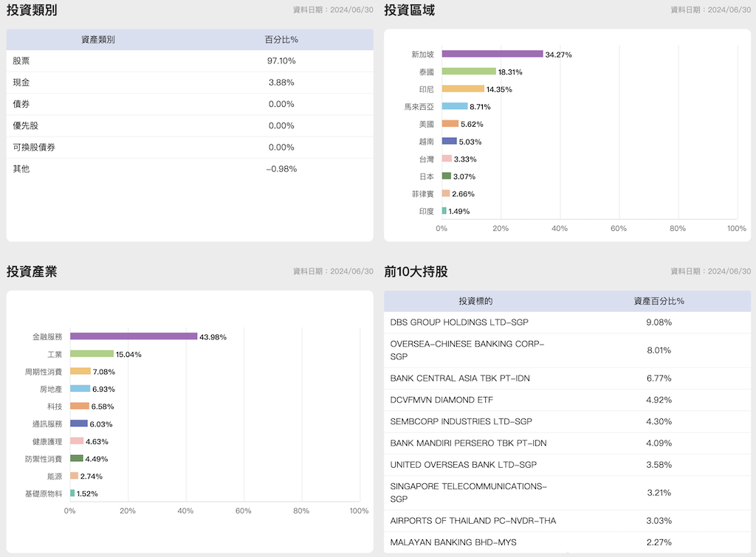Click the 投資產業 section heading

tap(32, 271)
